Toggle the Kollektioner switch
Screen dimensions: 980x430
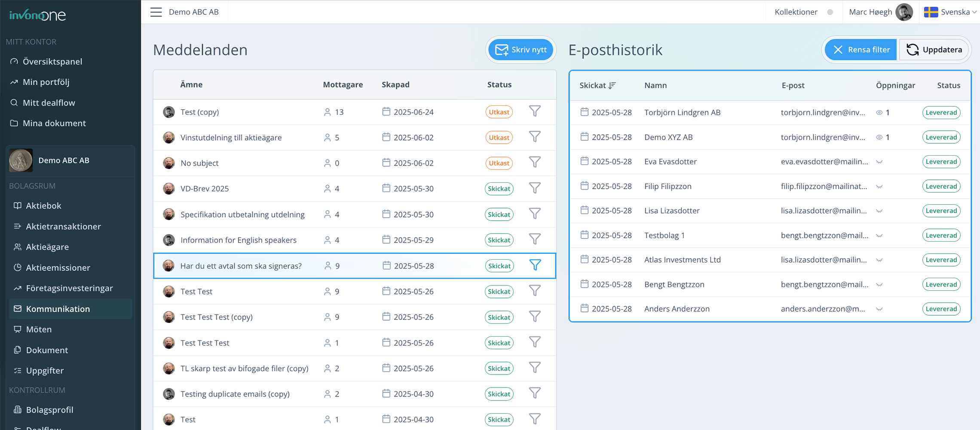(x=830, y=12)
